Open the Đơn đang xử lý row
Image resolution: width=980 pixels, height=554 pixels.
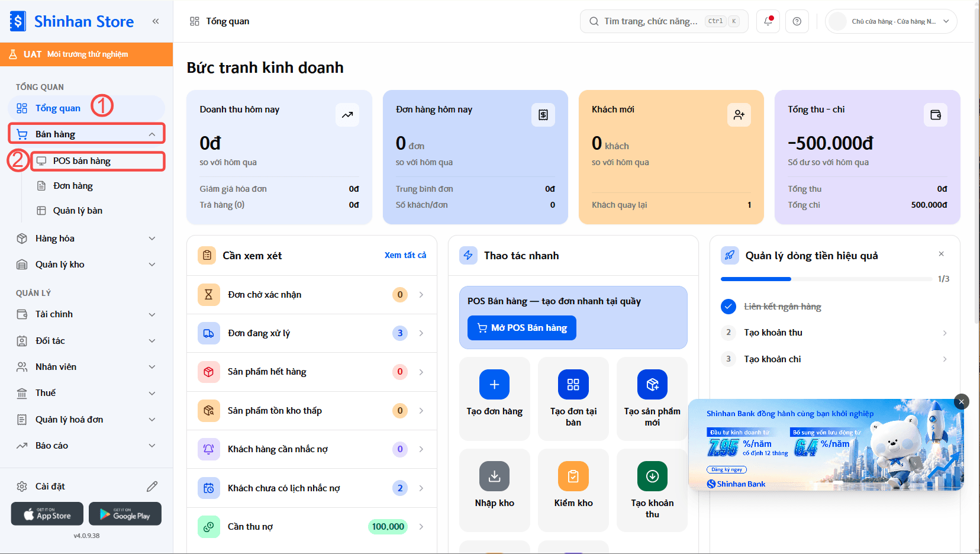[x=312, y=333]
